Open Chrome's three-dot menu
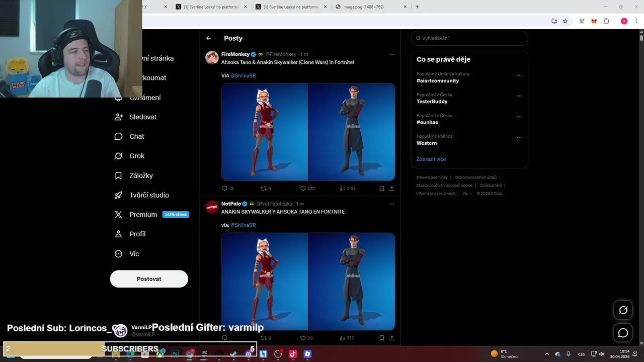This screenshot has height=362, width=644. point(636,21)
